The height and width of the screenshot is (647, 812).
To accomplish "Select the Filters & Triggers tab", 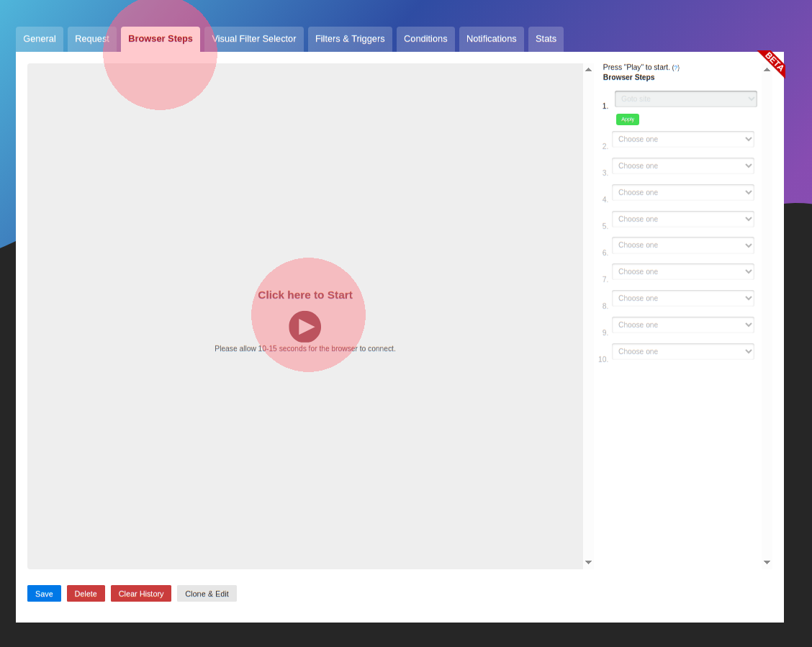I will pyautogui.click(x=350, y=39).
